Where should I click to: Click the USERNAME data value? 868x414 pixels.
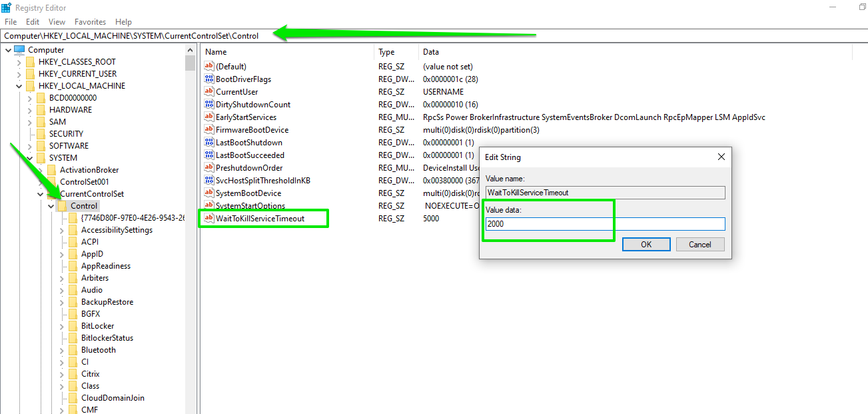click(443, 92)
